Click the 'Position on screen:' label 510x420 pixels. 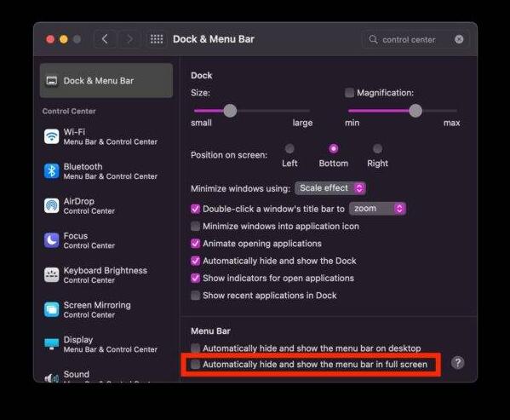229,155
